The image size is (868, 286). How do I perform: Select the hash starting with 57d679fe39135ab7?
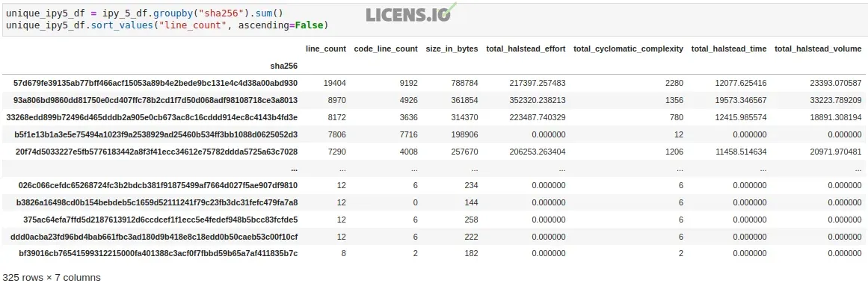156,83
